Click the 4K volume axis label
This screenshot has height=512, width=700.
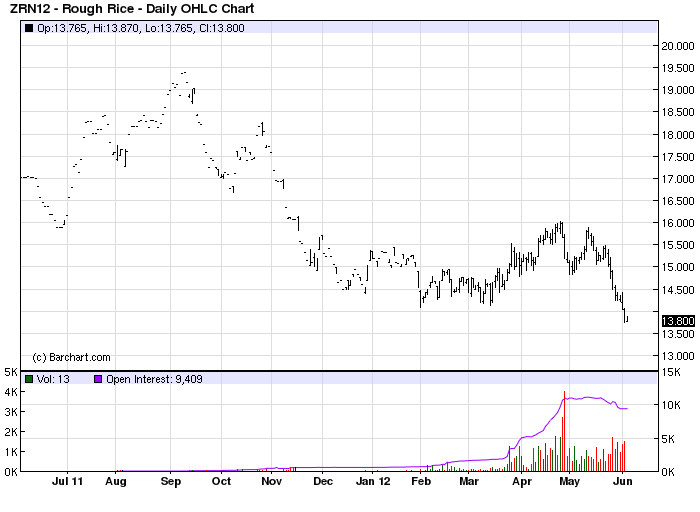[11, 392]
